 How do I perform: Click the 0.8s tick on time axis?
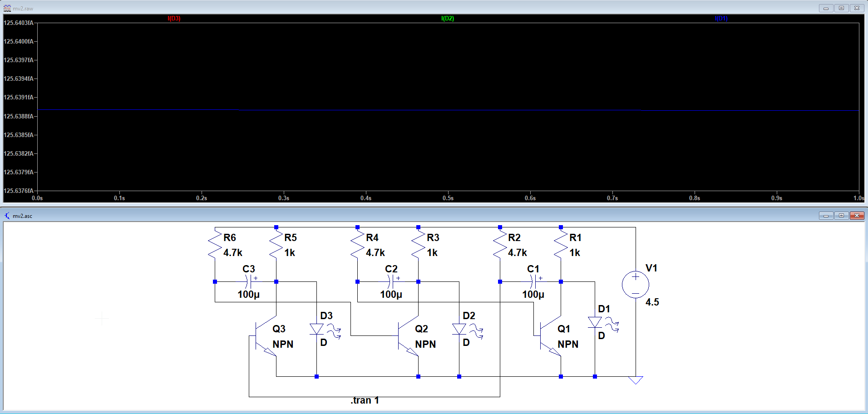pos(695,198)
